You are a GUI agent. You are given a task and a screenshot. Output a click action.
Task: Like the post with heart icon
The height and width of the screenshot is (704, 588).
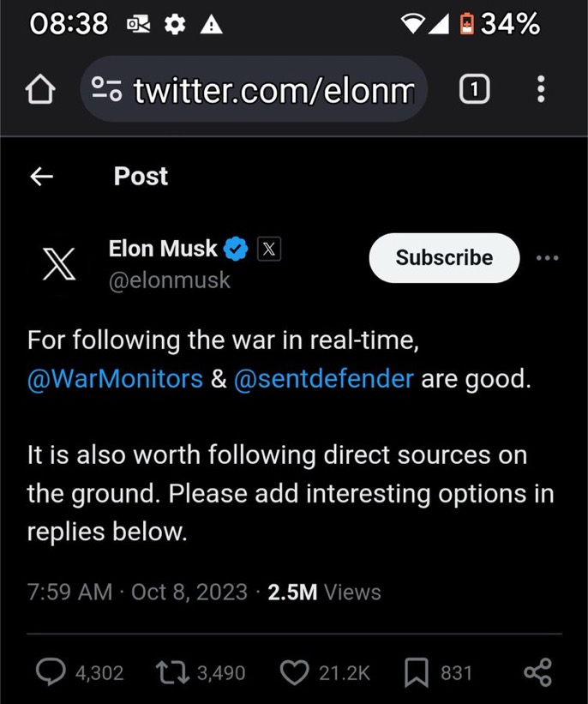pos(294,672)
